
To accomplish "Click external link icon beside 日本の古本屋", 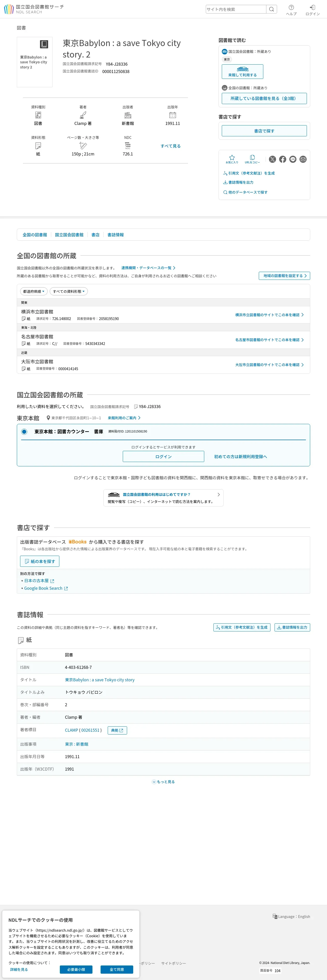I will point(52,581).
